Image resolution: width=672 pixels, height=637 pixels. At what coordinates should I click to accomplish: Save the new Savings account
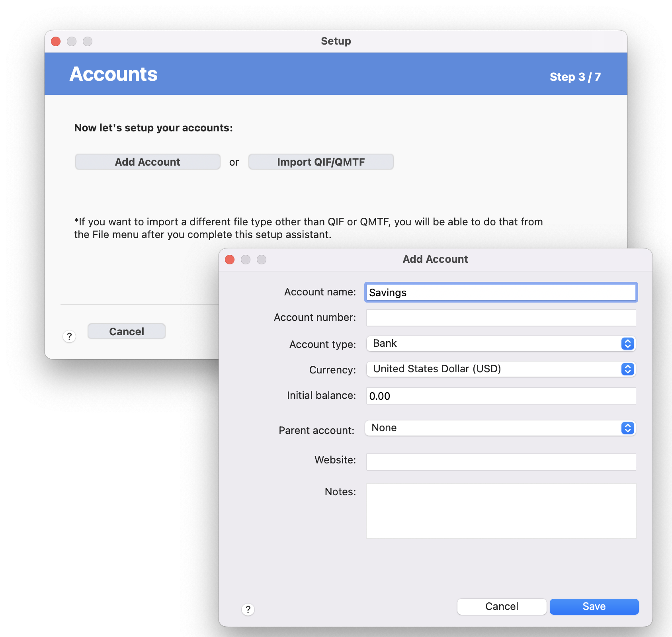pyautogui.click(x=594, y=606)
